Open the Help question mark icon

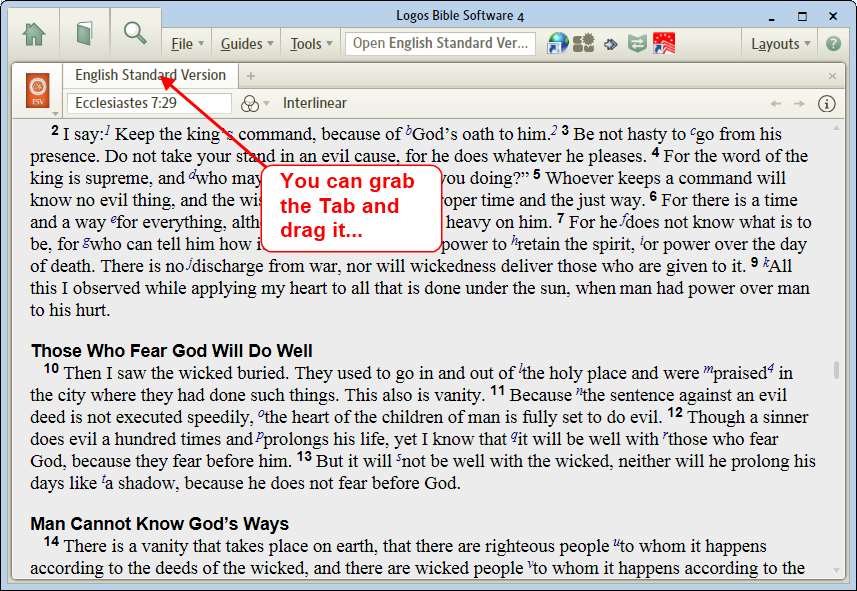click(x=833, y=44)
